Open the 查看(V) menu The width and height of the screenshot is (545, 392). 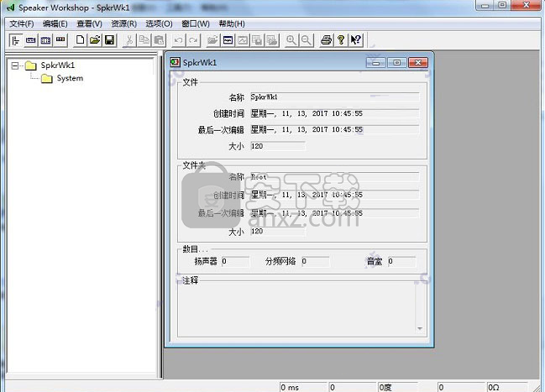pos(89,24)
